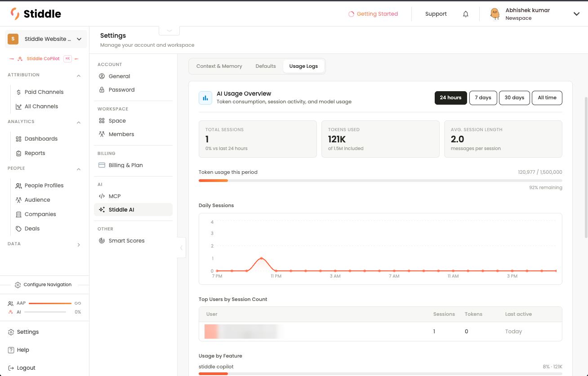Expand the Data section
Screen dimensions: 588x376
[79, 244]
